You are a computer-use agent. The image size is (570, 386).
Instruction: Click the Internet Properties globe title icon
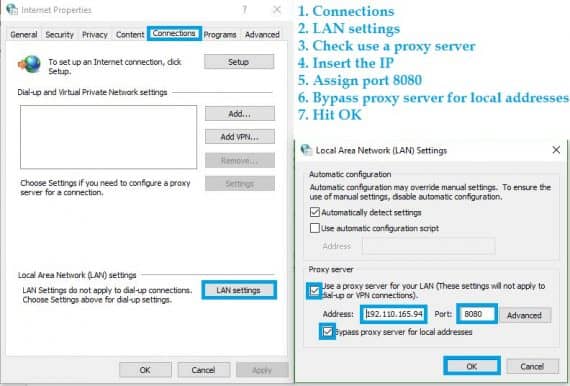[x=12, y=9]
